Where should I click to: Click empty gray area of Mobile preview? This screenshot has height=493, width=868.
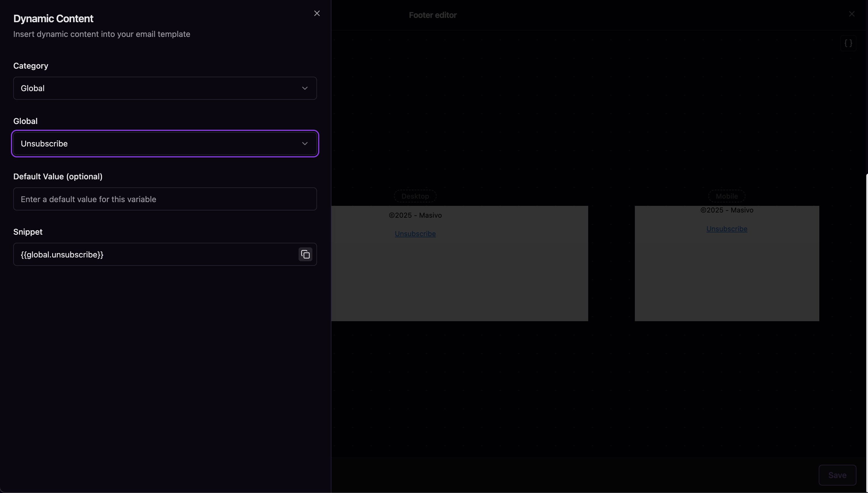tap(727, 281)
